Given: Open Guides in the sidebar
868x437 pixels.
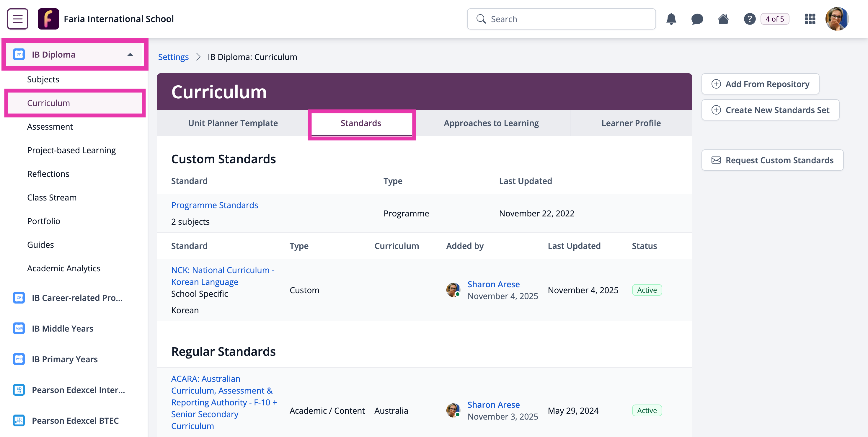Looking at the screenshot, I should pyautogui.click(x=40, y=244).
